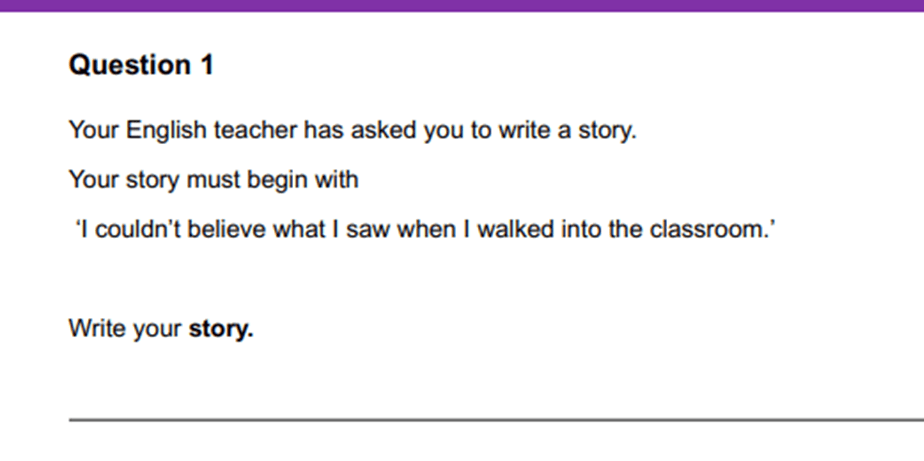This screenshot has height=461, width=924.
Task: Click the "Question 1" heading
Action: (141, 66)
